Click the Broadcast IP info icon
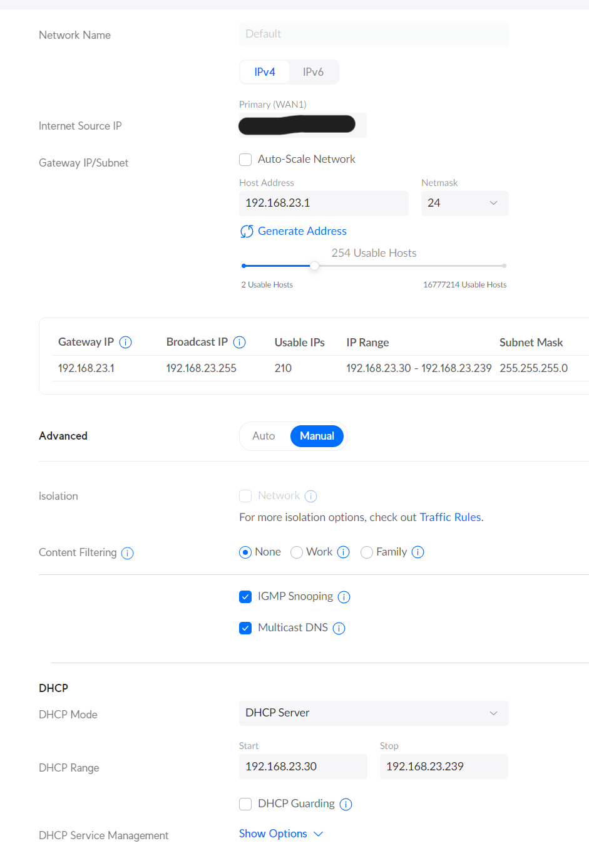Screen dimensions: 589x868 [239, 342]
